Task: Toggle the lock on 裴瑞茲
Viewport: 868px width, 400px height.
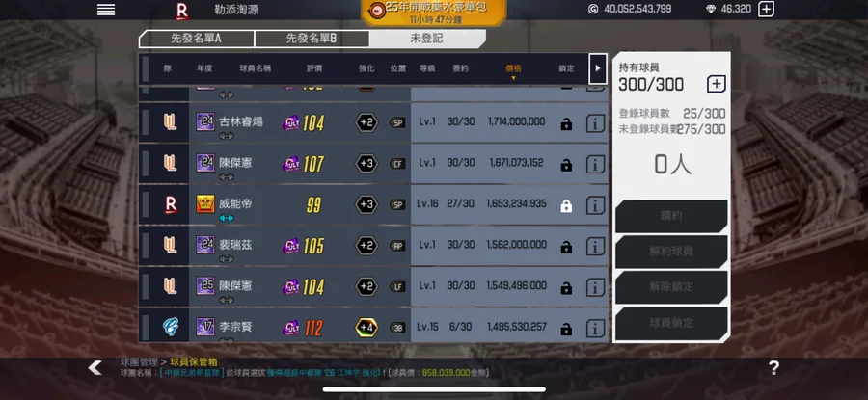Action: point(566,247)
